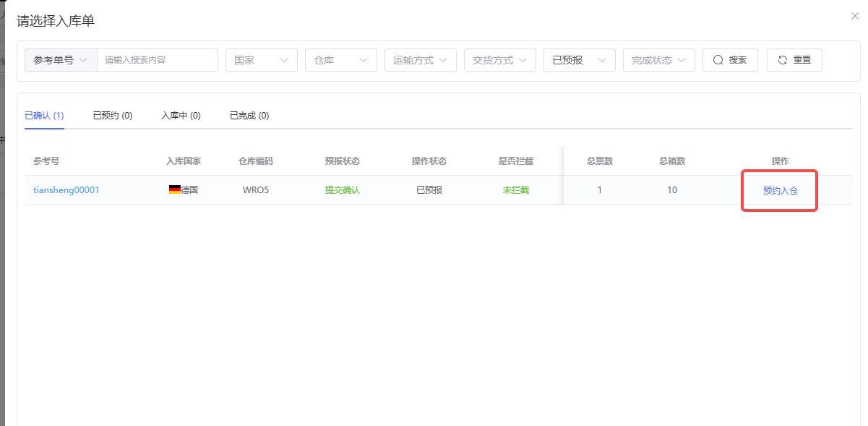This screenshot has height=426, width=868.
Task: Open the 运输方式 dropdown
Action: pyautogui.click(x=421, y=60)
